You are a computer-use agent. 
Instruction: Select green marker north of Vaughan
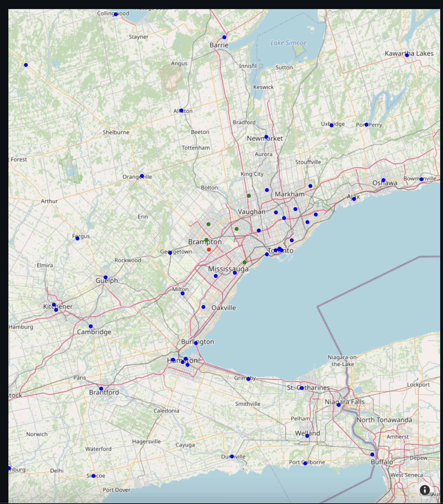249,196
